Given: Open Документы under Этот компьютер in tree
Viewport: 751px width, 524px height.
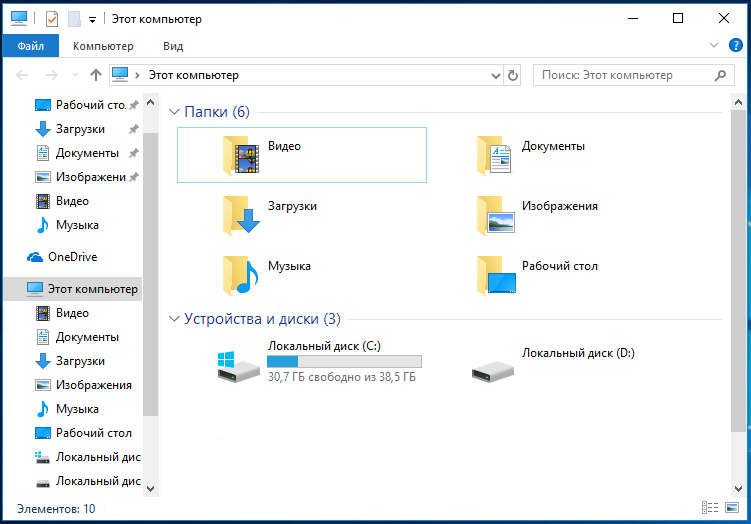Looking at the screenshot, I should point(77,337).
